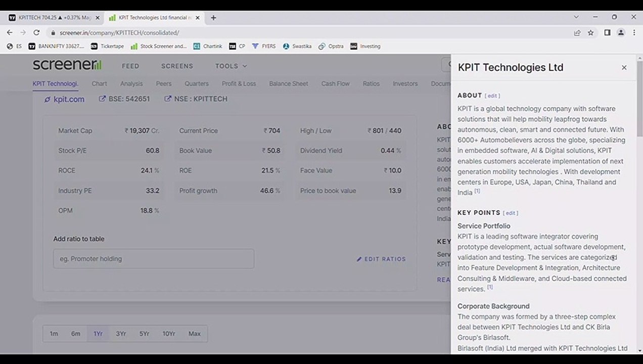Click edit next to ABOUT heading
This screenshot has height=364, width=643.
[492, 96]
